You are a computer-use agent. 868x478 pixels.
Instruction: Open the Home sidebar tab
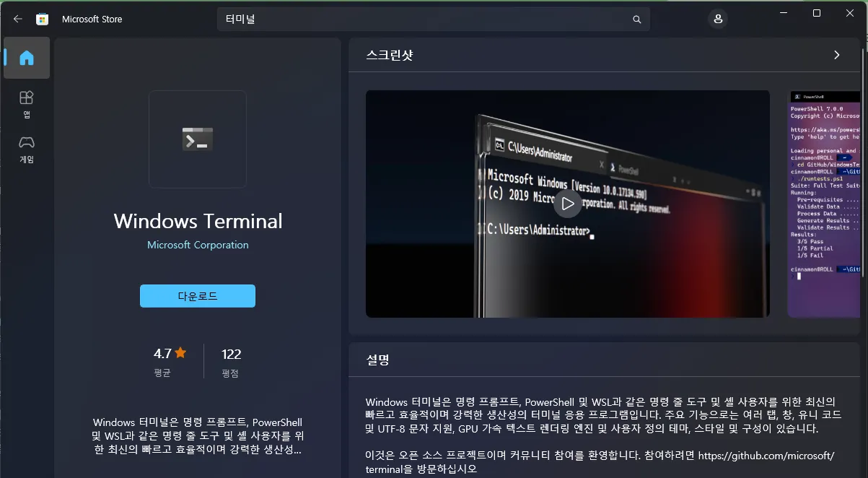pyautogui.click(x=27, y=58)
